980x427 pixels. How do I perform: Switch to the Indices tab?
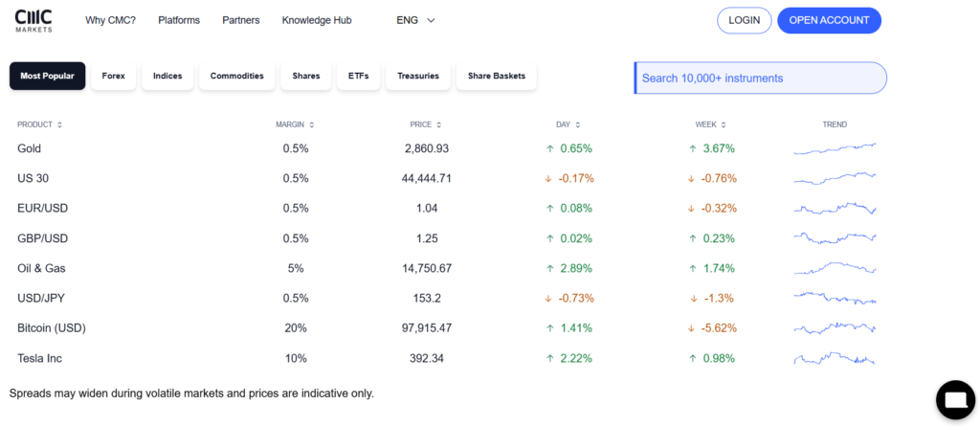click(167, 76)
